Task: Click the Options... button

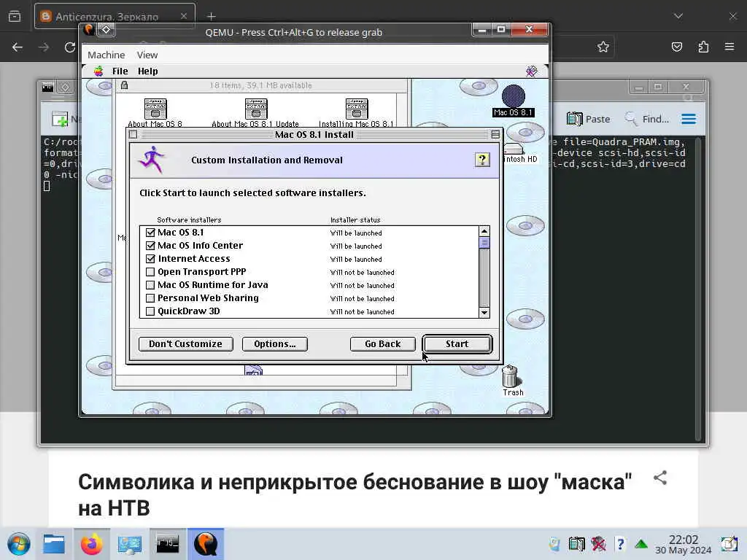Action: point(275,344)
